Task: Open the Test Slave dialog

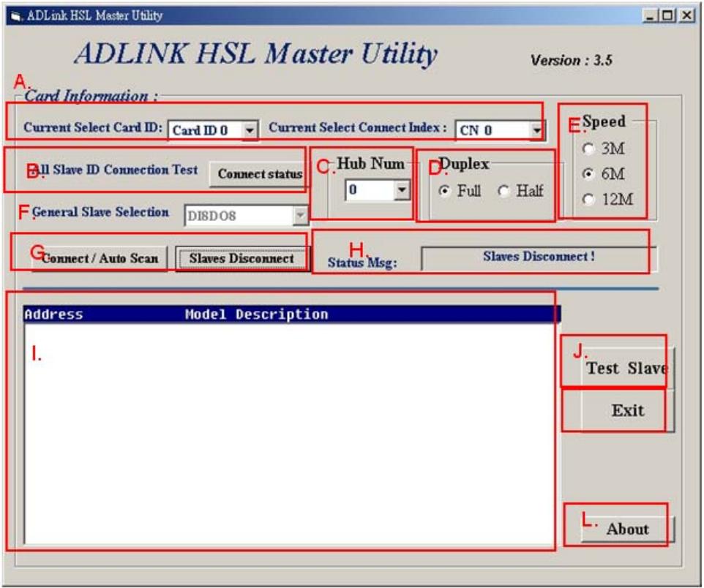Action: [x=627, y=368]
